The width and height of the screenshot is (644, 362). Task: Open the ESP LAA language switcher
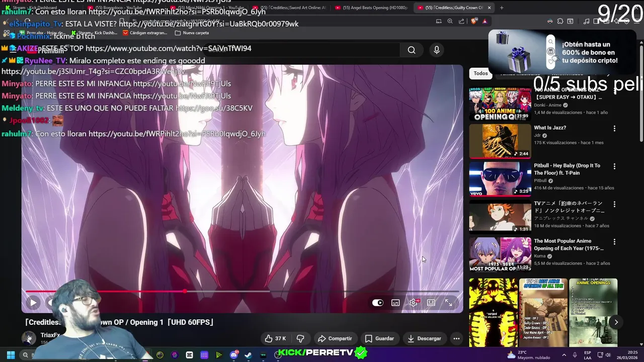tap(588, 355)
